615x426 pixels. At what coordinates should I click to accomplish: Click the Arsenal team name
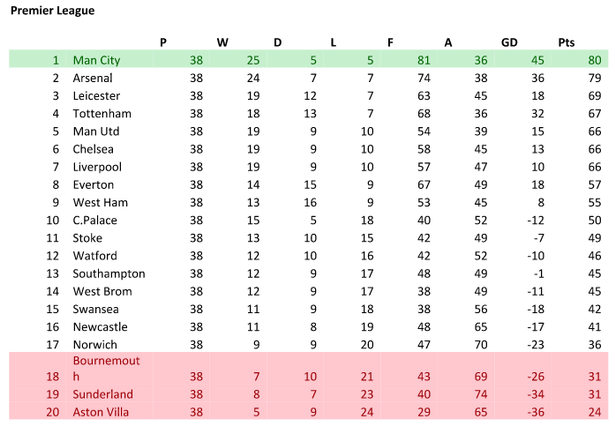[x=93, y=78]
